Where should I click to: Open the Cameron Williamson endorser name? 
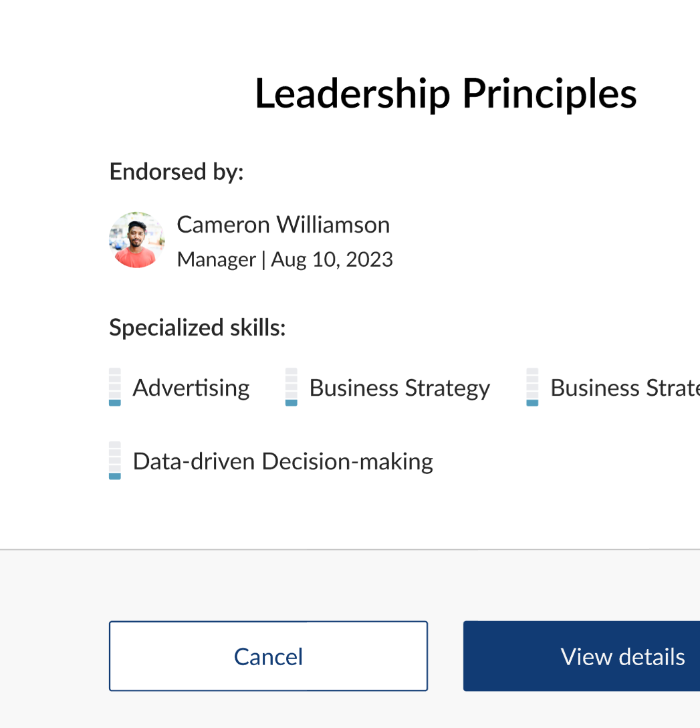point(283,225)
